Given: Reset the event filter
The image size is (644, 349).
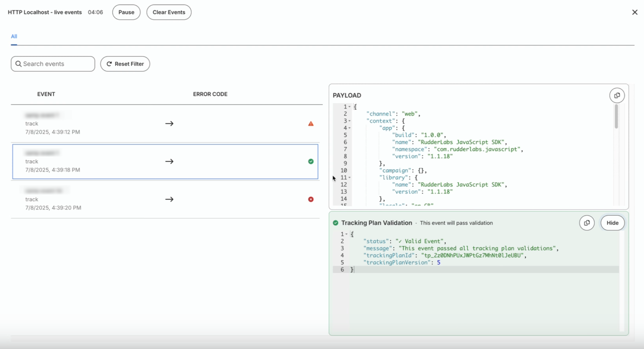Looking at the screenshot, I should click(x=125, y=64).
